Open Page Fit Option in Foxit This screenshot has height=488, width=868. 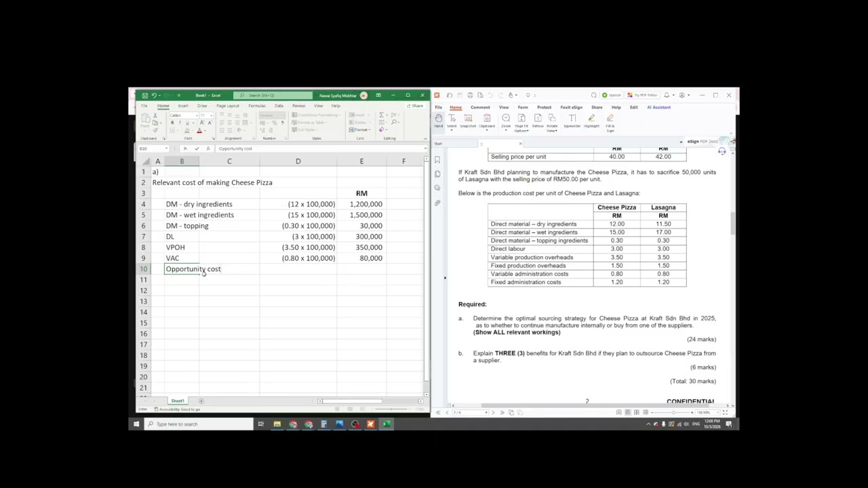pos(521,122)
